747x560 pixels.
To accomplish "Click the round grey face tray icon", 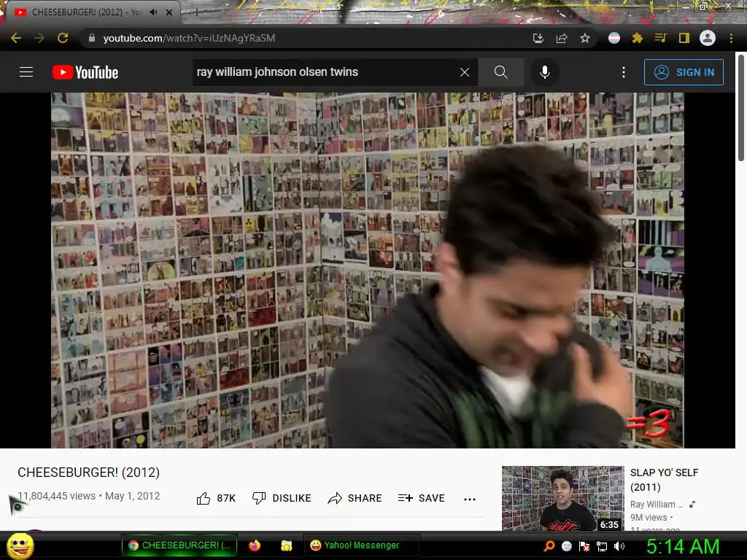I will [x=566, y=546].
